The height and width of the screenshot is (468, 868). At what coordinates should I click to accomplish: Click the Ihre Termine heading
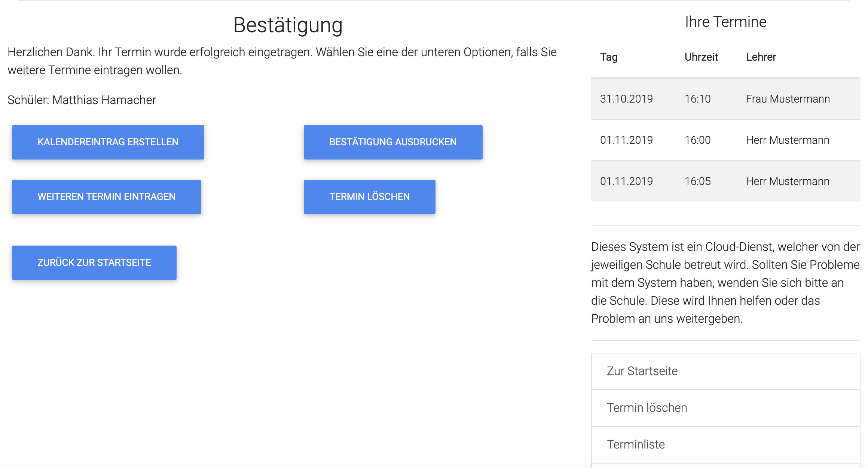(725, 22)
